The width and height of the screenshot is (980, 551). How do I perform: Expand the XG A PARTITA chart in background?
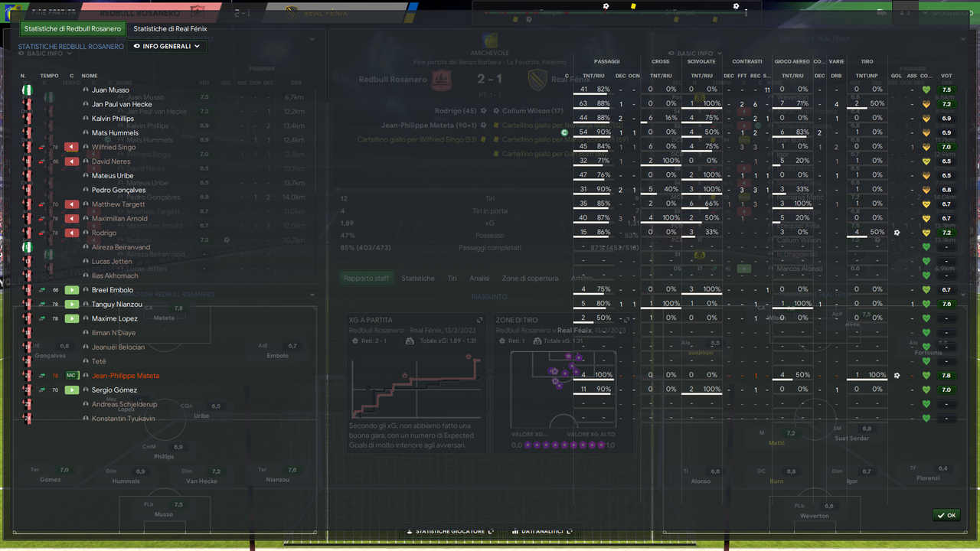click(x=480, y=320)
